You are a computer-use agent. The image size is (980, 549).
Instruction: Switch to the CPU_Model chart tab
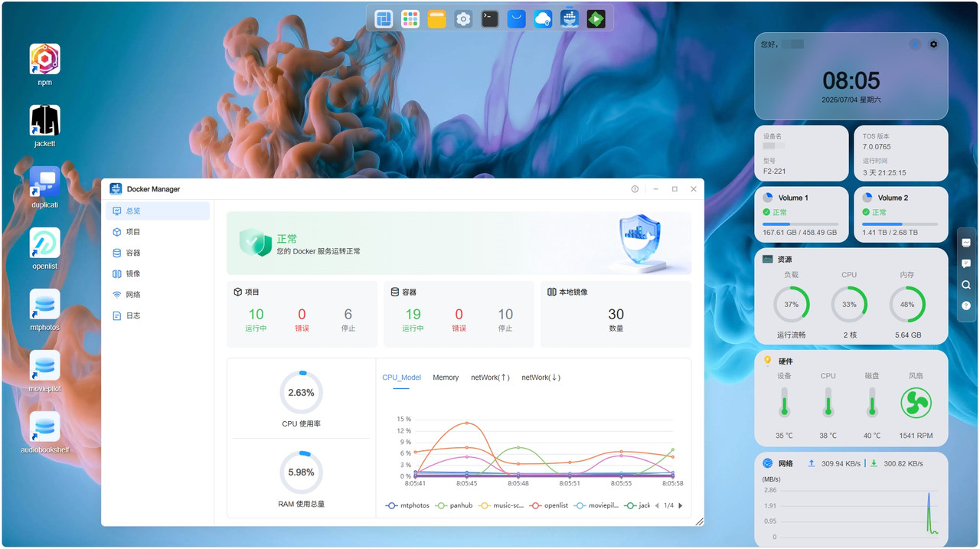(401, 377)
